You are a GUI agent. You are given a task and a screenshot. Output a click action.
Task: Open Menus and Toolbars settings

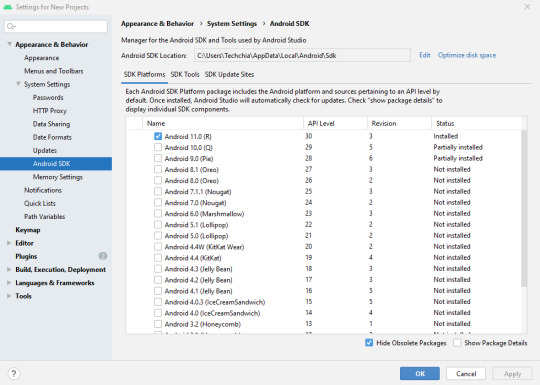pos(54,71)
